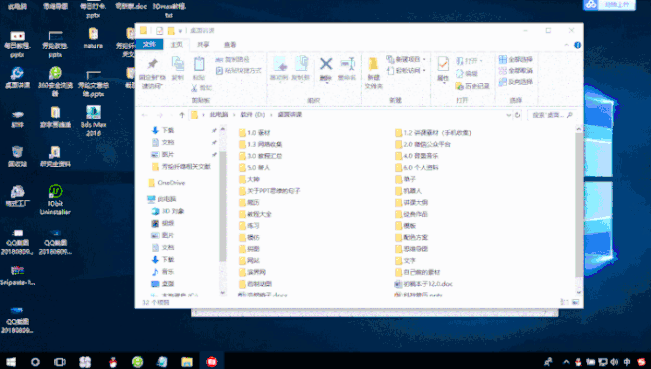Select the folder about PPT (关于PPT...)
This screenshot has height=369, width=651.
pyautogui.click(x=269, y=191)
